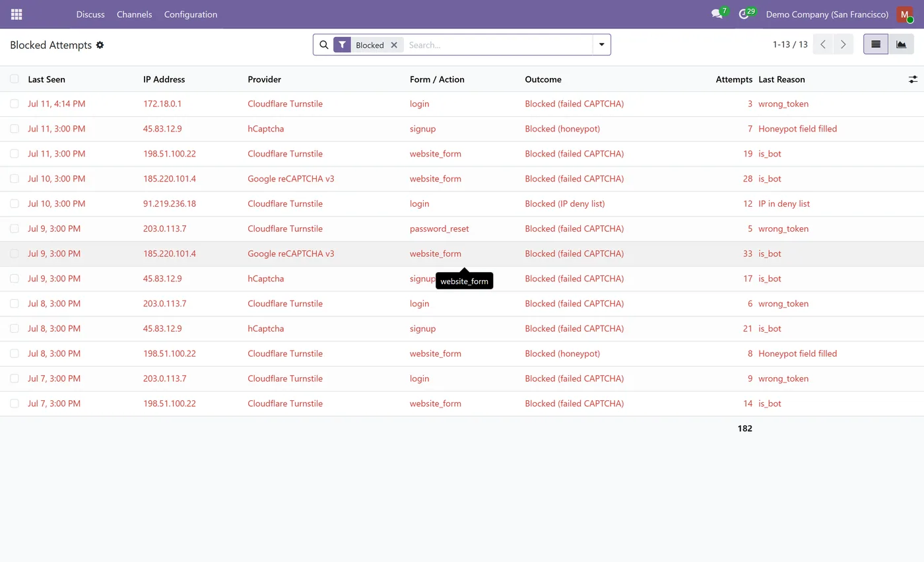924x562 pixels.
Task: Sort by the Attempts column header
Action: pos(734,79)
